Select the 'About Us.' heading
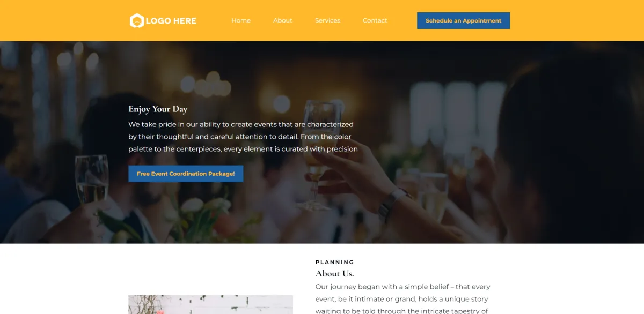The image size is (644, 314). pos(335,273)
